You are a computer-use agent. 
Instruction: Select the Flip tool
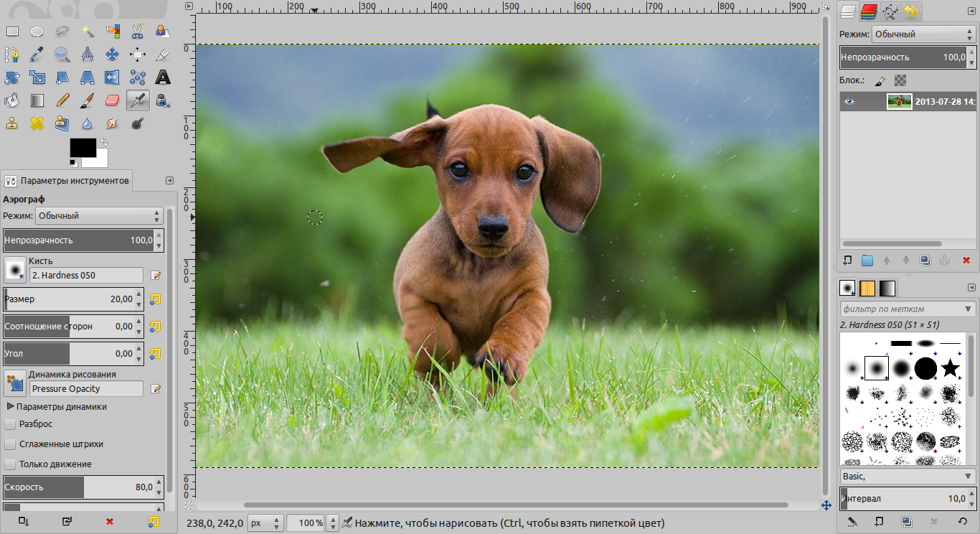pos(113,77)
